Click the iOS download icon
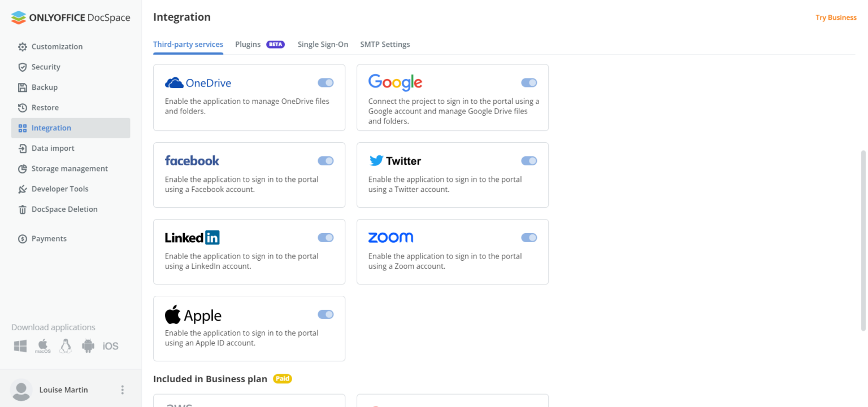868x407 pixels. (x=111, y=346)
